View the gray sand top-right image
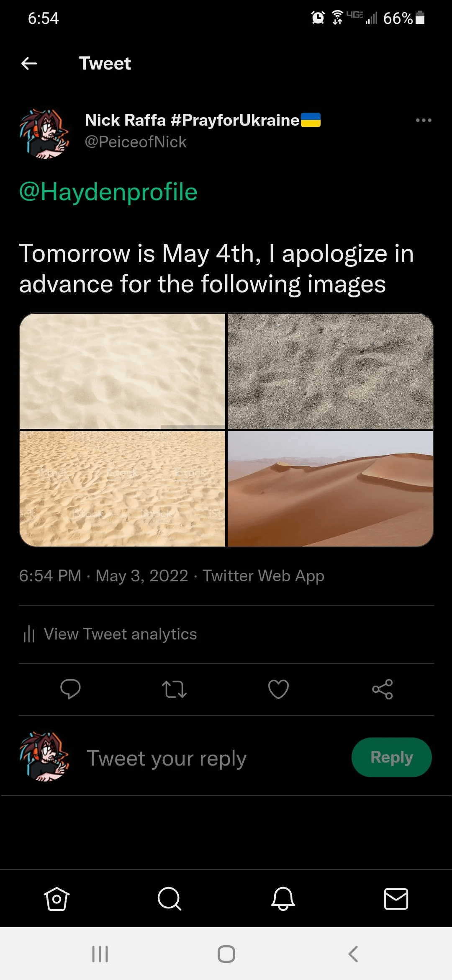Viewport: 452px width, 980px height. (x=330, y=371)
